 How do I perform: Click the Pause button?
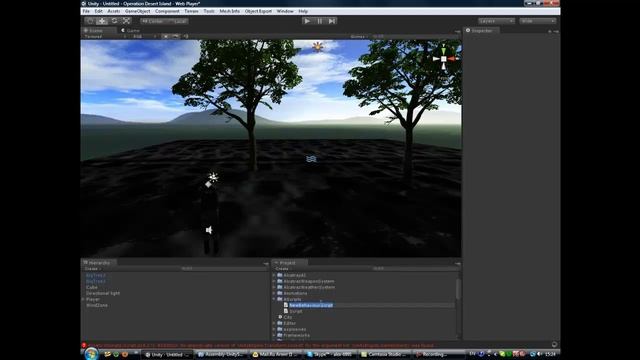tap(320, 21)
